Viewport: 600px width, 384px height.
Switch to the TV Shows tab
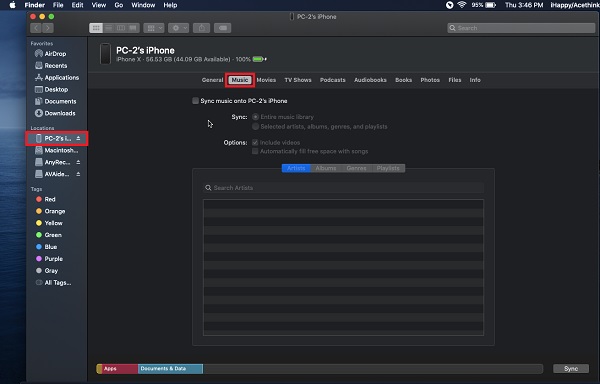pos(298,80)
